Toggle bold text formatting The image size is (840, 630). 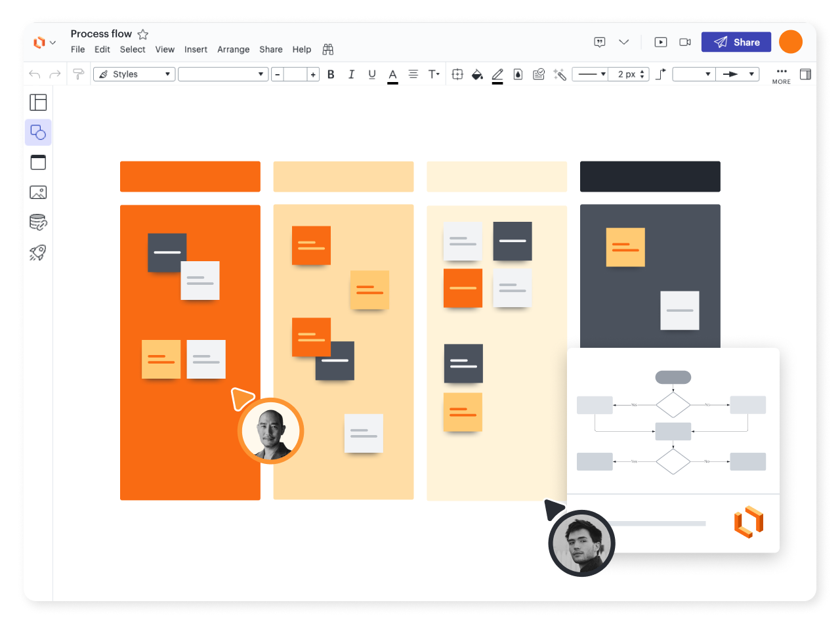331,74
